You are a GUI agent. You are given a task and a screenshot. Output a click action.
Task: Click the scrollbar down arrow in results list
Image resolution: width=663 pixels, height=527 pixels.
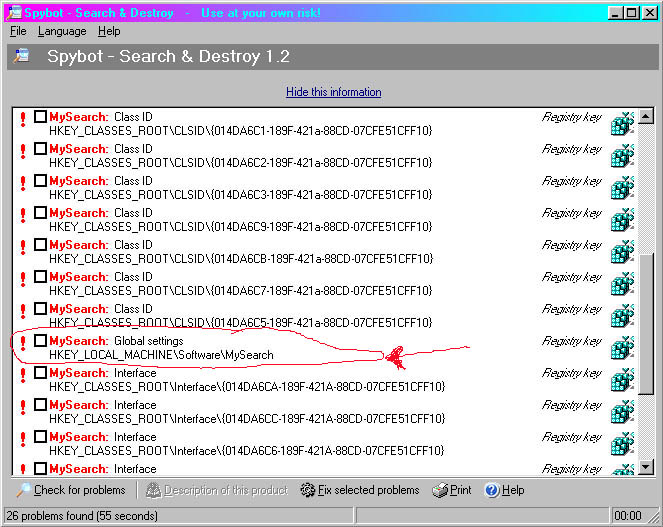[x=644, y=467]
